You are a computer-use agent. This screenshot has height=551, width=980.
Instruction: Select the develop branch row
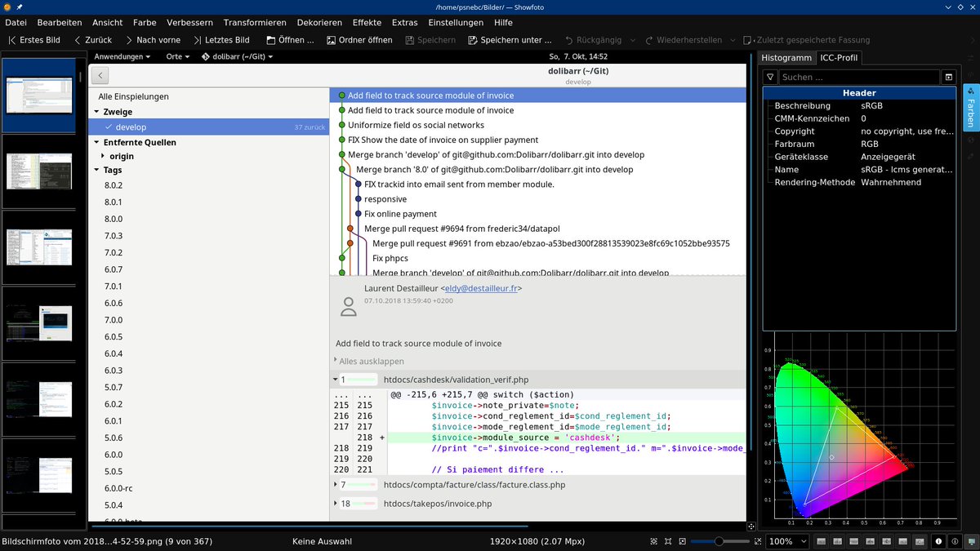(x=208, y=127)
